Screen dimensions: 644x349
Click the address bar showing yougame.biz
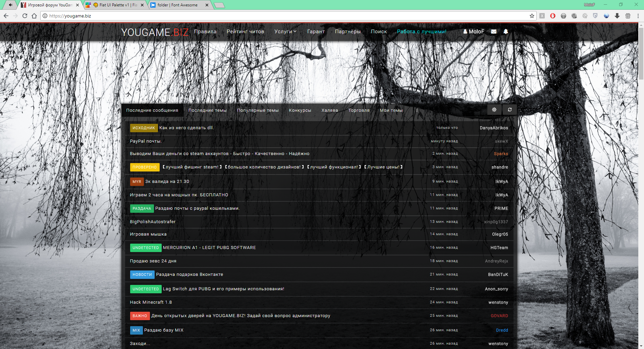click(288, 16)
